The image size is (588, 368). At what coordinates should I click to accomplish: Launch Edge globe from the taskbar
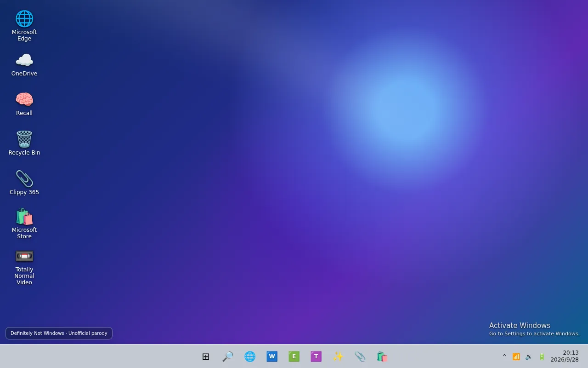[x=250, y=356]
